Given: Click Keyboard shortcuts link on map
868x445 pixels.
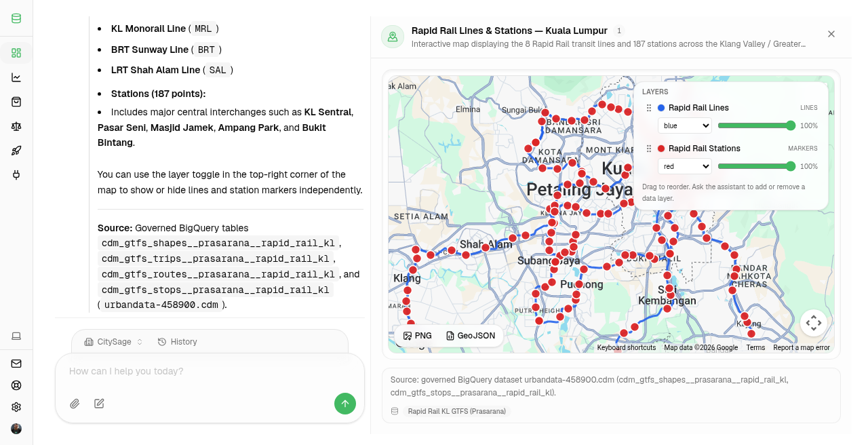Looking at the screenshot, I should (627, 348).
